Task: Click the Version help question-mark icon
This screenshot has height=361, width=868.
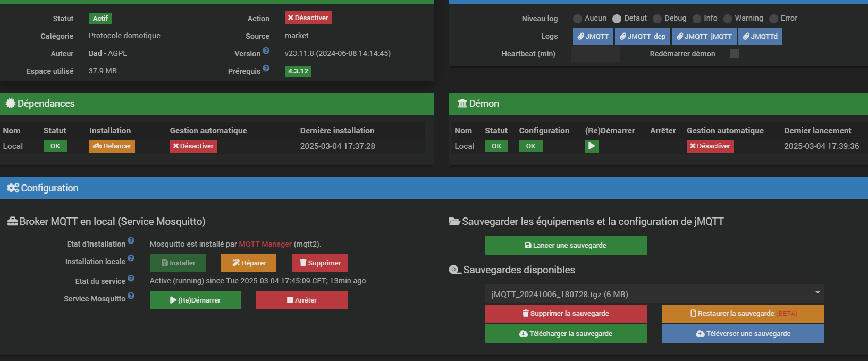Action: click(x=266, y=51)
